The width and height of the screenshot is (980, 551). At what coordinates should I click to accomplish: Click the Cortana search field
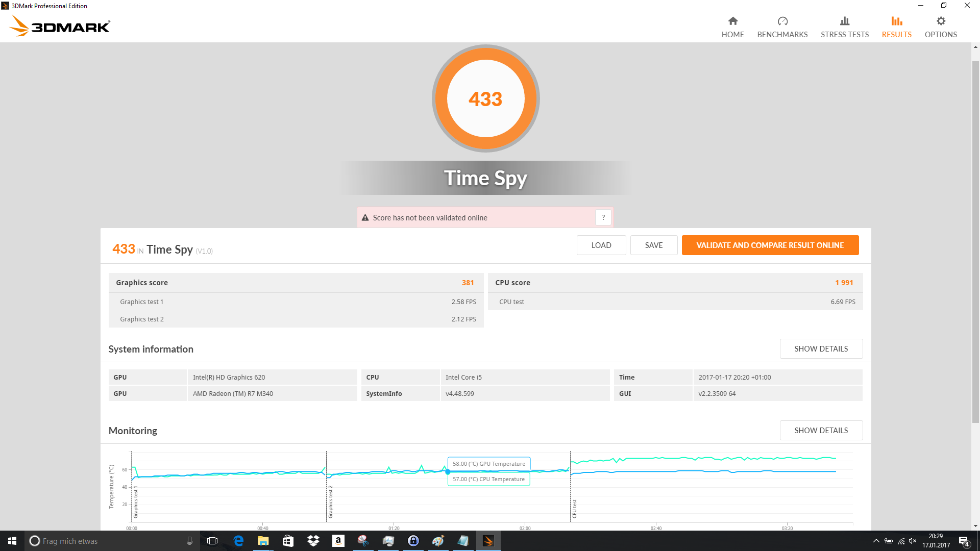tap(112, 541)
